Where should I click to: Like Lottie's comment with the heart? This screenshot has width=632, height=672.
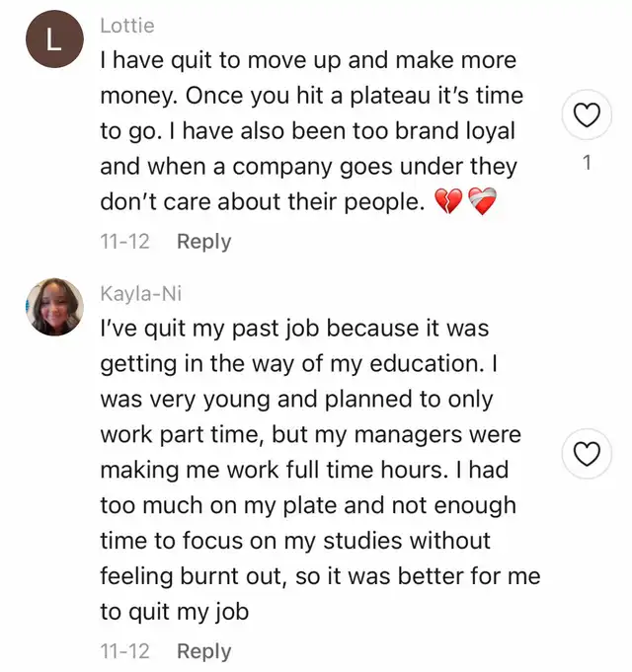[588, 117]
